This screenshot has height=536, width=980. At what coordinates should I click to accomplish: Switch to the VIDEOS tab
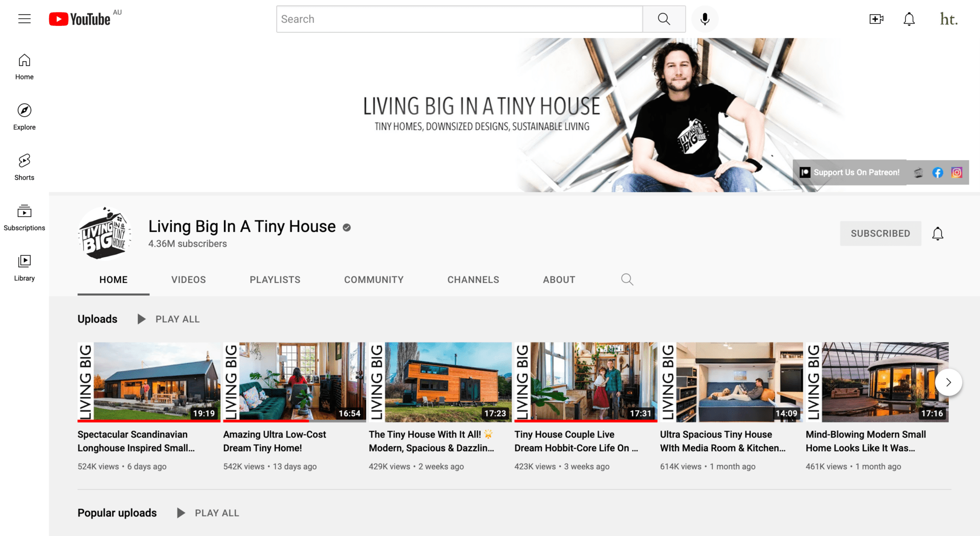[x=189, y=280]
